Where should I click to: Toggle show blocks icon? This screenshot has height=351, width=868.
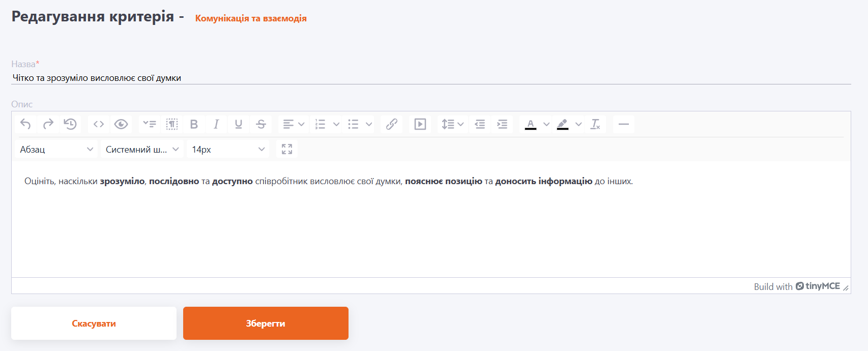[x=172, y=124]
